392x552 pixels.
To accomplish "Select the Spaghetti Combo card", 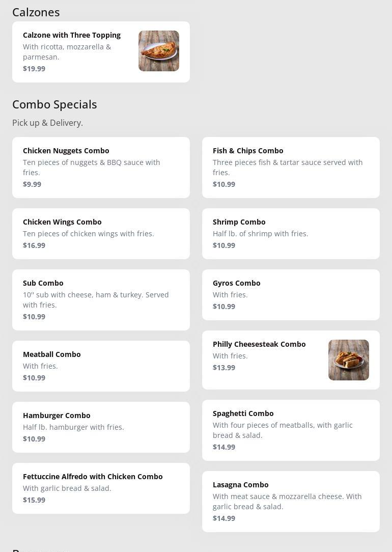I will pos(291,430).
